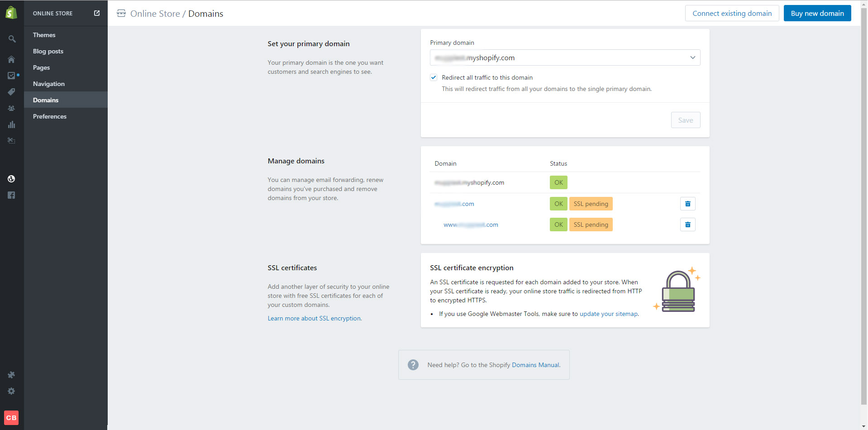Delete the .com domain without www
The image size is (868, 430).
[x=687, y=204]
